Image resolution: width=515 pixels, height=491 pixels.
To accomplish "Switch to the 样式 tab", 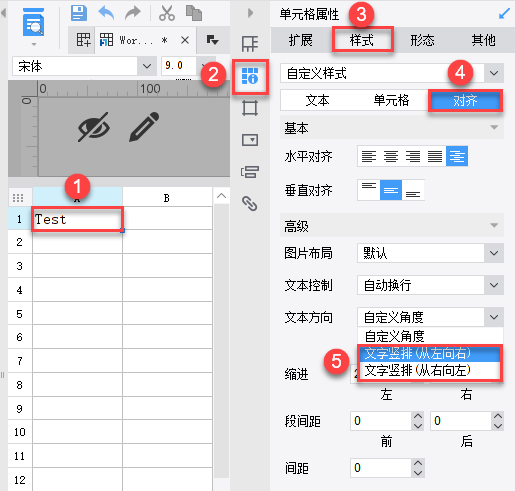I will tap(362, 40).
